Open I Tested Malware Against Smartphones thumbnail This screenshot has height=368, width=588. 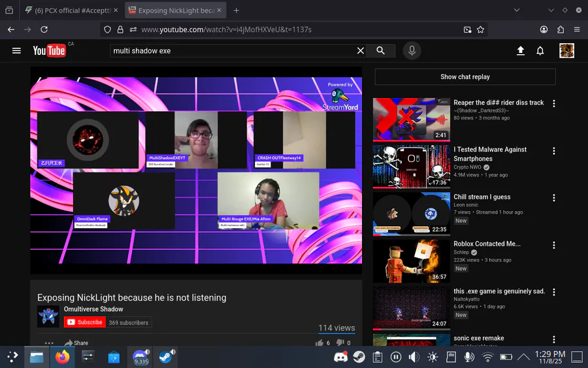click(412, 167)
